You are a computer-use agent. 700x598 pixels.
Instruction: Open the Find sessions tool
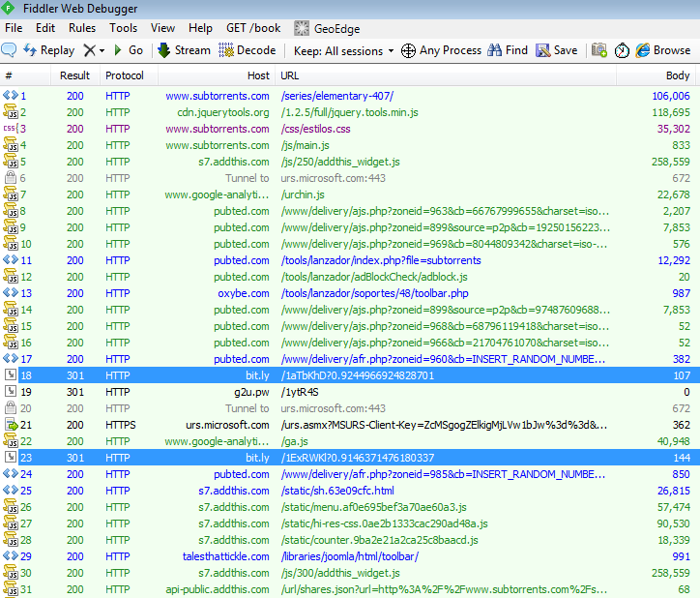point(508,50)
